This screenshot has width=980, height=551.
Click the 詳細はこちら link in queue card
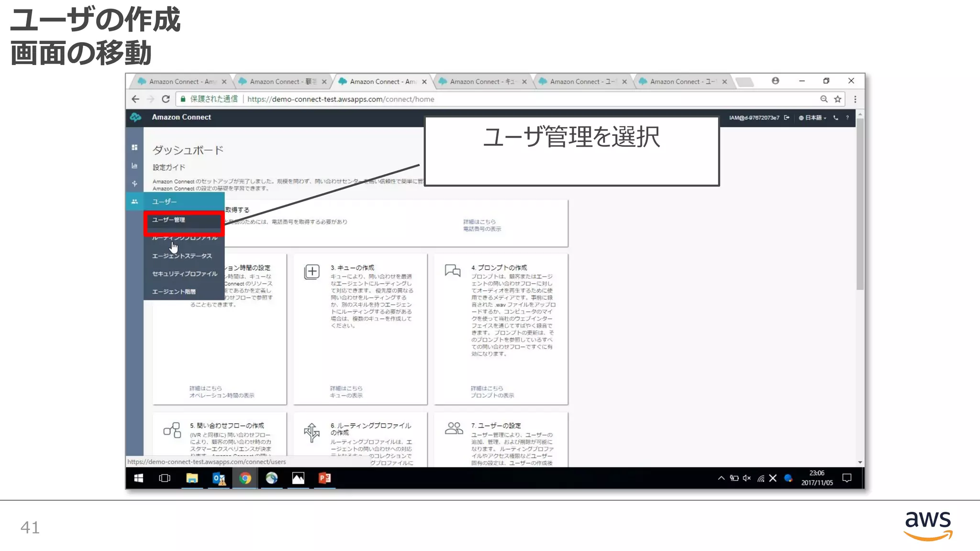pos(346,388)
